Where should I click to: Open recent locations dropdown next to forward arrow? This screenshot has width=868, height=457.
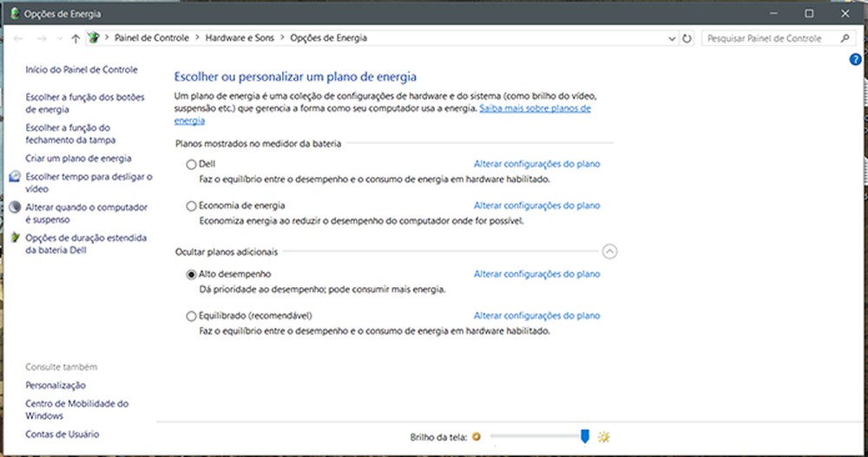coord(60,39)
